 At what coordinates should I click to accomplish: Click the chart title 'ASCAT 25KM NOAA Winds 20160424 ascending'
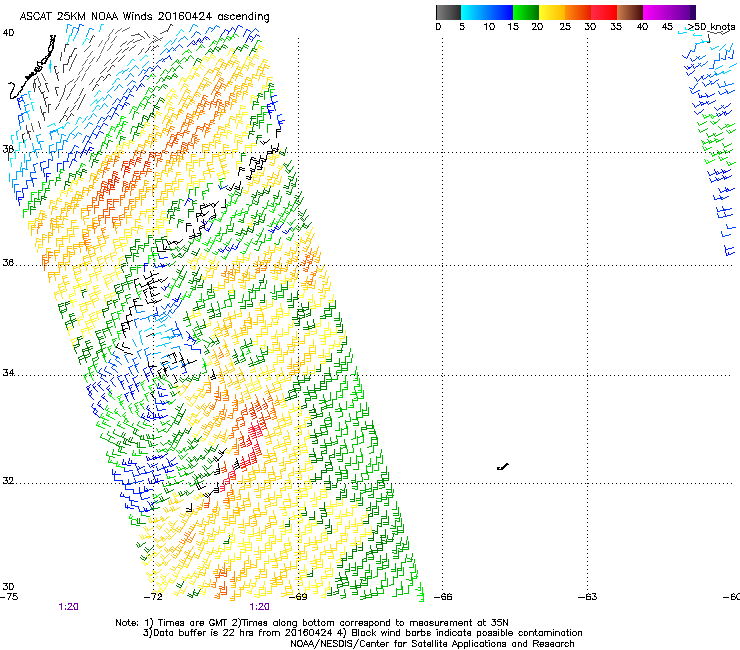[144, 16]
